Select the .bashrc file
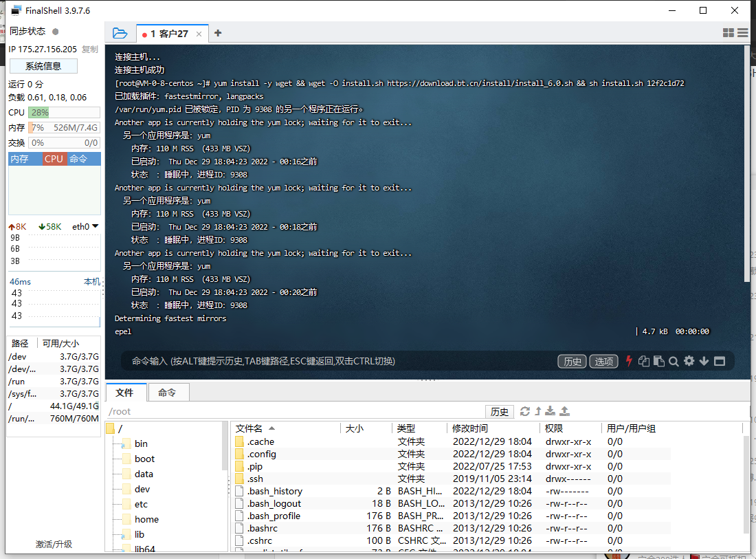Viewport: 756px width, 559px height. tap(451, 528)
